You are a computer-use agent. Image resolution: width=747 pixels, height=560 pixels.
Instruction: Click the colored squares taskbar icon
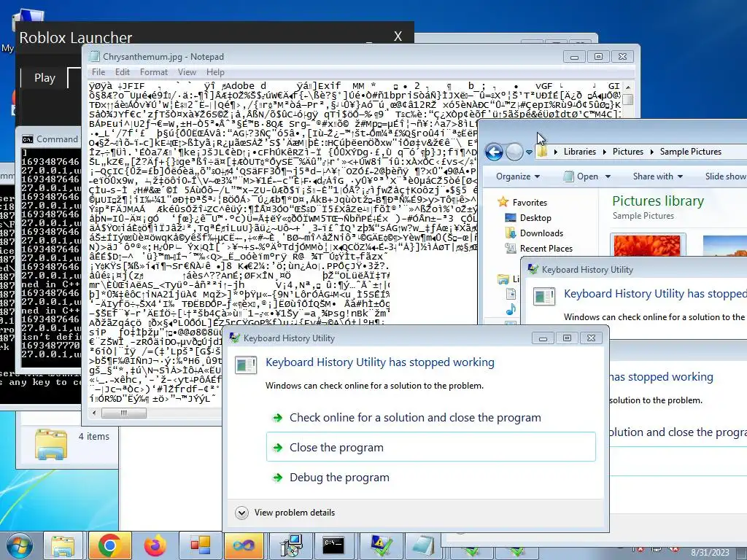pos(200,545)
